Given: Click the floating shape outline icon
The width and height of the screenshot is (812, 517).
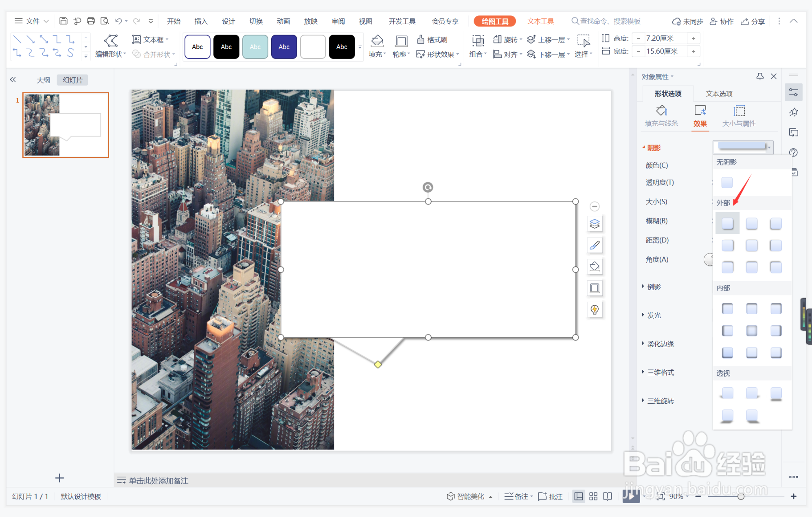Looking at the screenshot, I should click(x=595, y=288).
